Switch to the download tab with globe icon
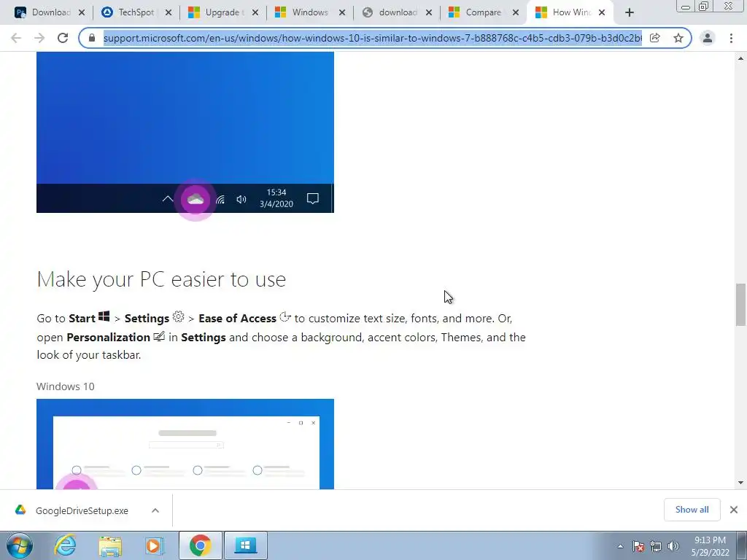Viewport: 747px width, 560px height. 389,12
